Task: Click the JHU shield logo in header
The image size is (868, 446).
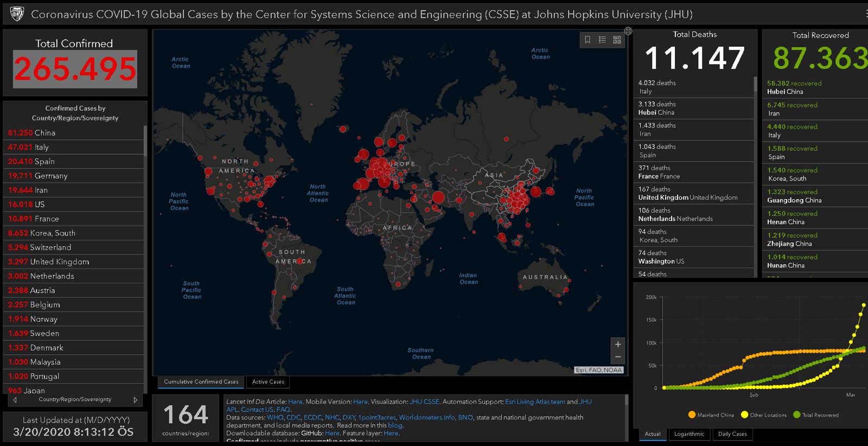Action: pos(17,14)
